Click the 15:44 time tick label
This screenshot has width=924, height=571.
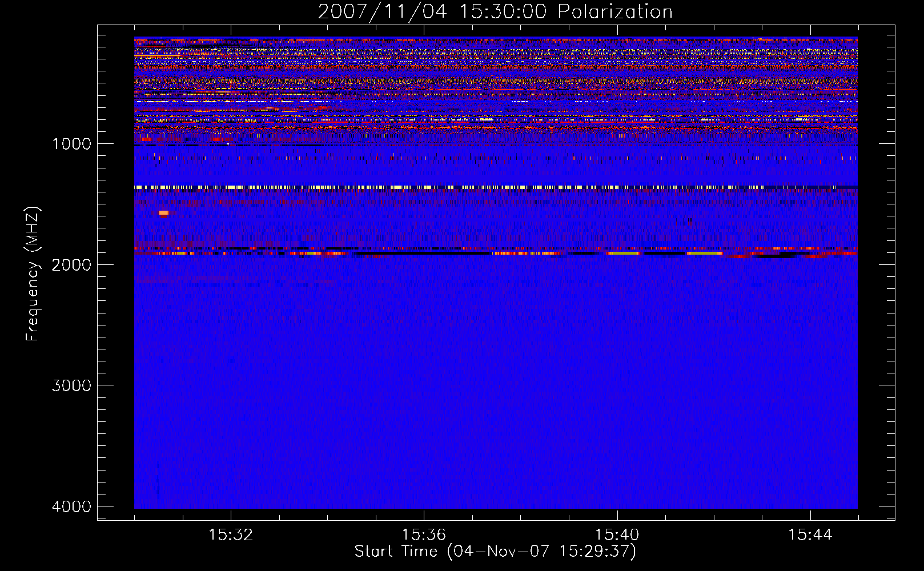pos(810,535)
